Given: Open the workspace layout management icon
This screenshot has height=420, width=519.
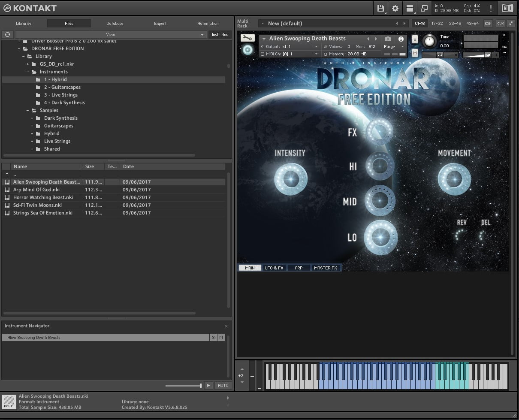Looking at the screenshot, I should (410, 8).
